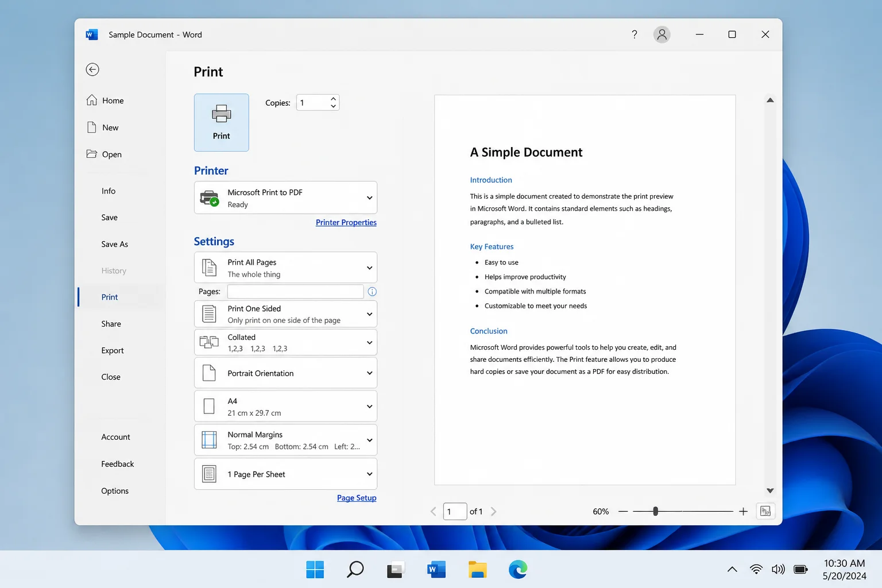882x588 pixels.
Task: Open taskbar Search magnifier
Action: [355, 569]
